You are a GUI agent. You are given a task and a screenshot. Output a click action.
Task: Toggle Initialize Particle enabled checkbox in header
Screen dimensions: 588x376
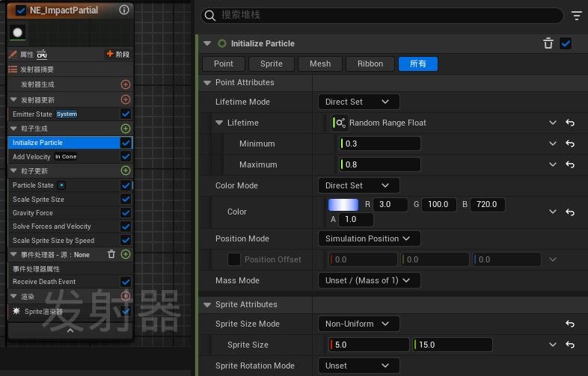(x=566, y=43)
